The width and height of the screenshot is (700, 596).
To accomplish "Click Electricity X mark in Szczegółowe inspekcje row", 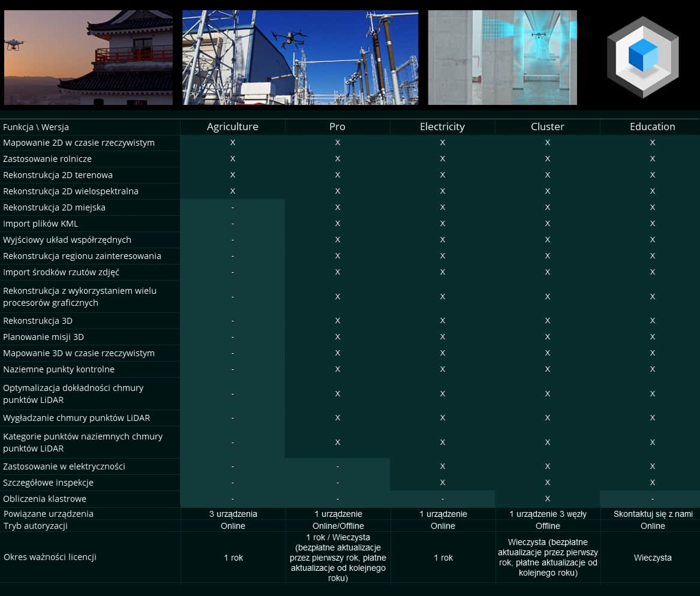I will 442,483.
